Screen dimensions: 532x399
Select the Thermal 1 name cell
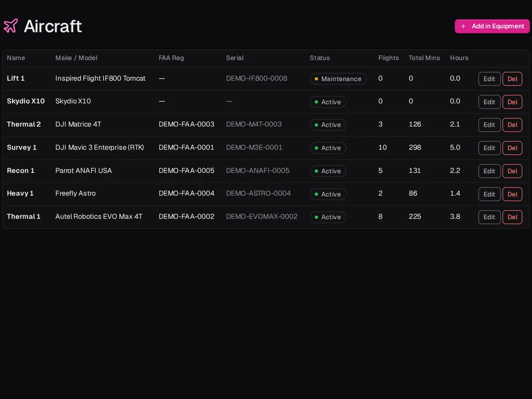point(23,217)
